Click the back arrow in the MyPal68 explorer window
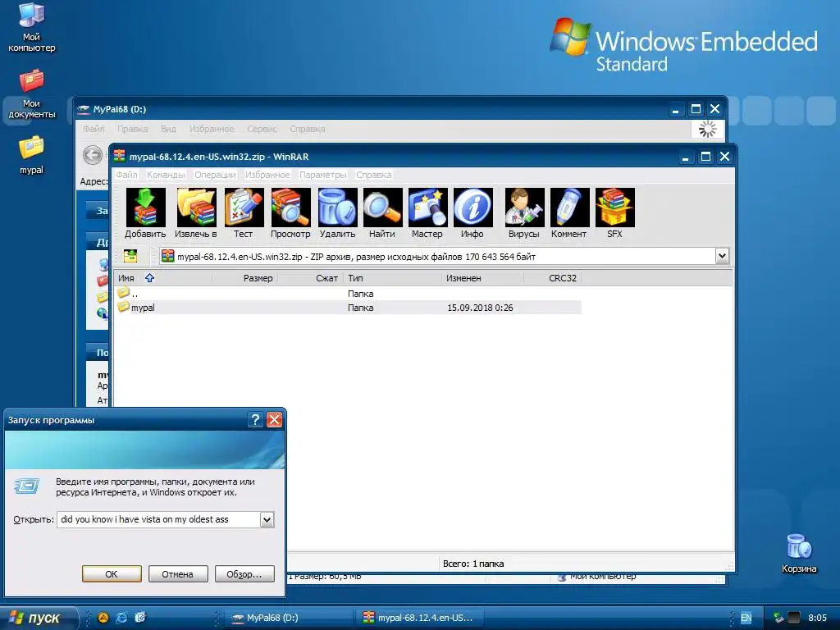The height and width of the screenshot is (630, 840). 92,155
